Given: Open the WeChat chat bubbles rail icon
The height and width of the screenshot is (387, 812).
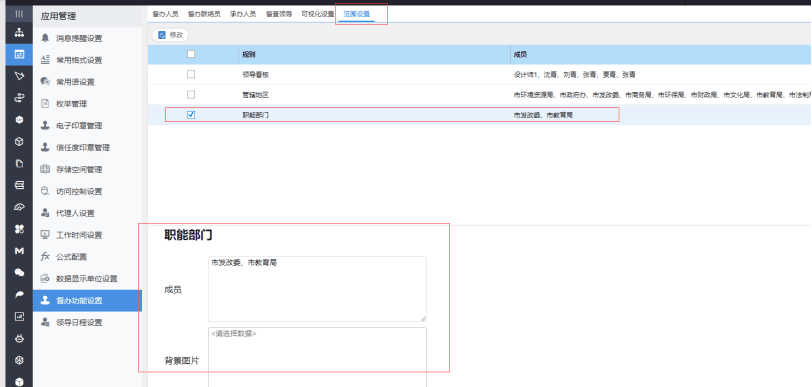Looking at the screenshot, I should (x=19, y=273).
